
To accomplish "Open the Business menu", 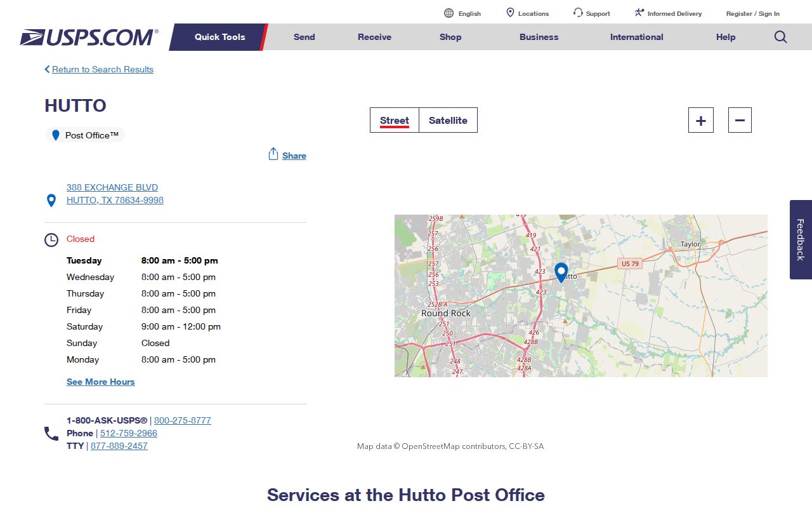I will click(x=539, y=37).
